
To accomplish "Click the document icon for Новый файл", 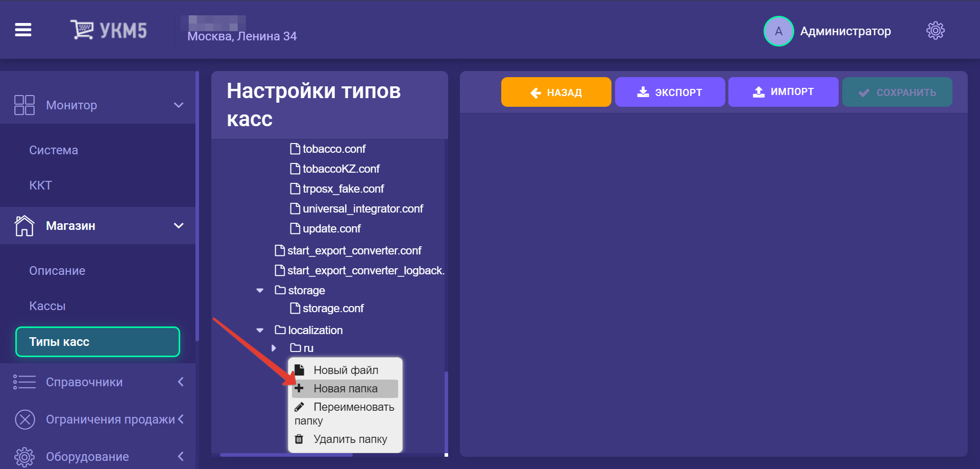I will click(x=300, y=370).
